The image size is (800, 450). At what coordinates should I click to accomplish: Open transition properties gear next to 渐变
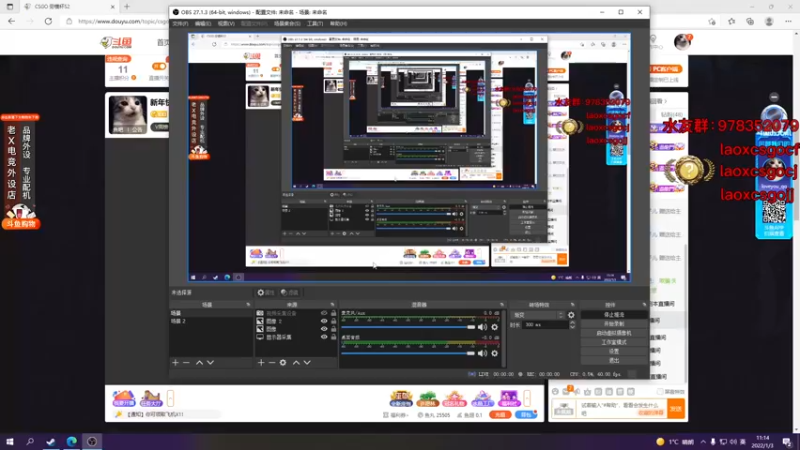click(571, 315)
